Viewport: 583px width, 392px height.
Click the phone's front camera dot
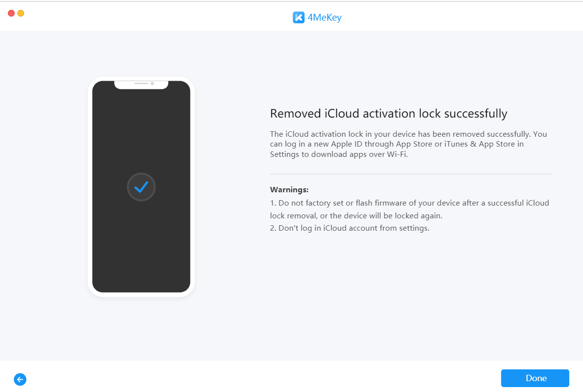click(x=152, y=84)
